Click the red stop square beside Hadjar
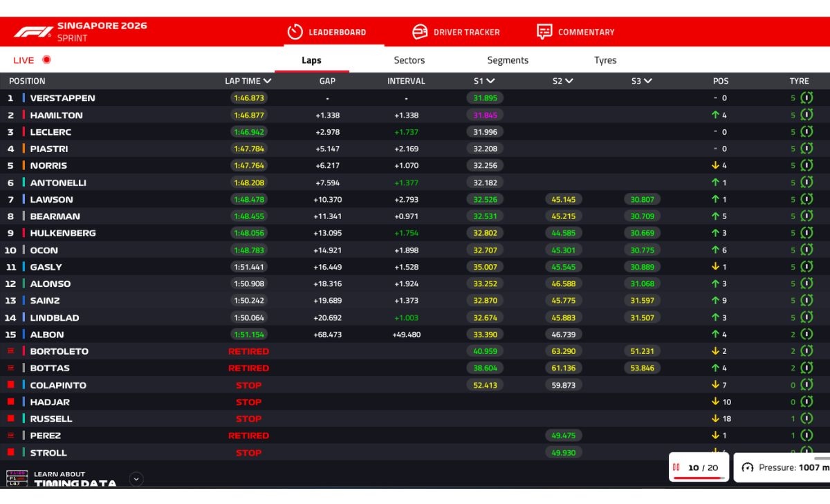This screenshot has height=504, width=830. pyautogui.click(x=10, y=402)
